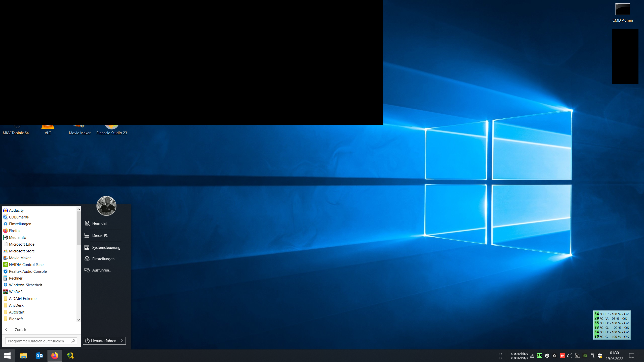Expand the Autostart folder

coord(17,312)
